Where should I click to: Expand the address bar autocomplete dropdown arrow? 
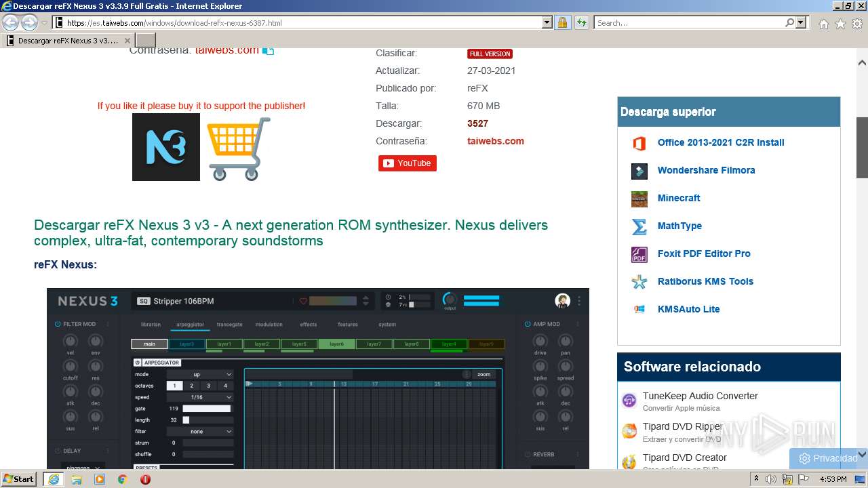[x=547, y=23]
